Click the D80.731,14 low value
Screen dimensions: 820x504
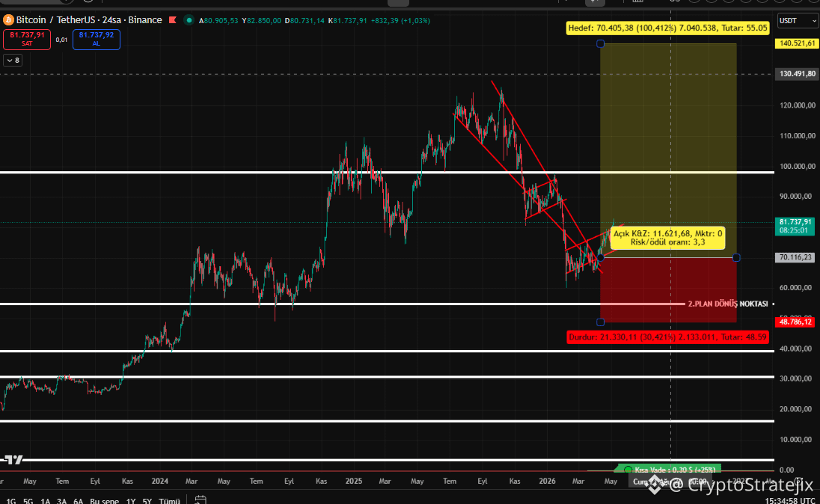305,21
